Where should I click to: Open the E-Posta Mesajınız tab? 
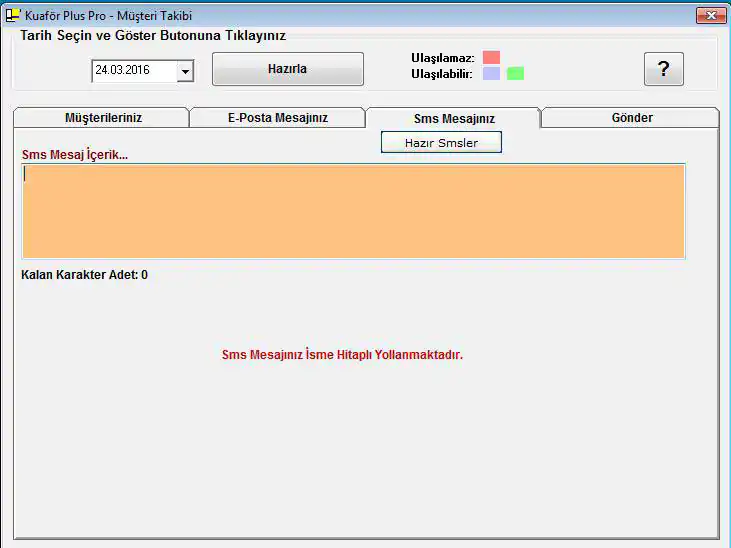277,118
